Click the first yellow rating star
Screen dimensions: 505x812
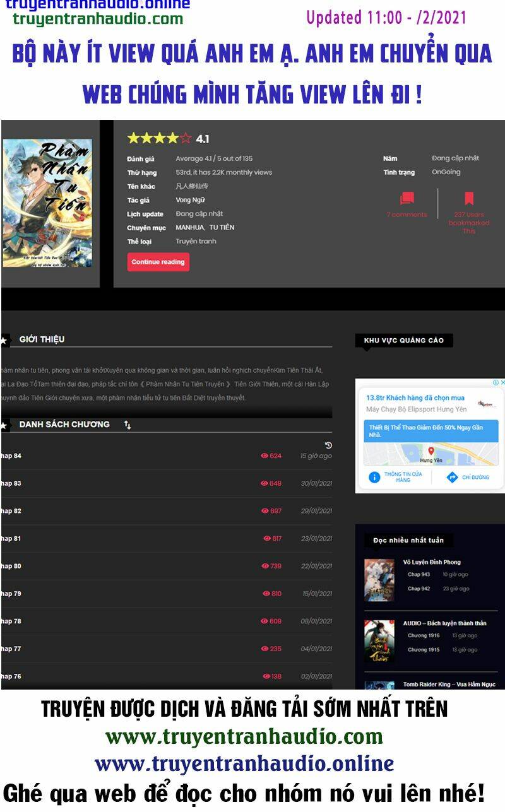click(x=133, y=138)
